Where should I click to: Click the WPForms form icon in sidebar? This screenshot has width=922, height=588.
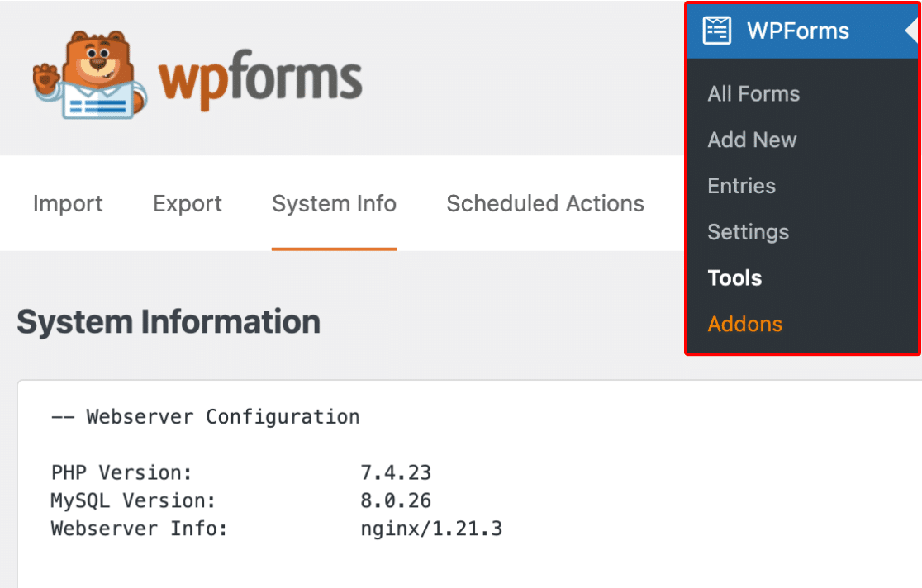[717, 31]
